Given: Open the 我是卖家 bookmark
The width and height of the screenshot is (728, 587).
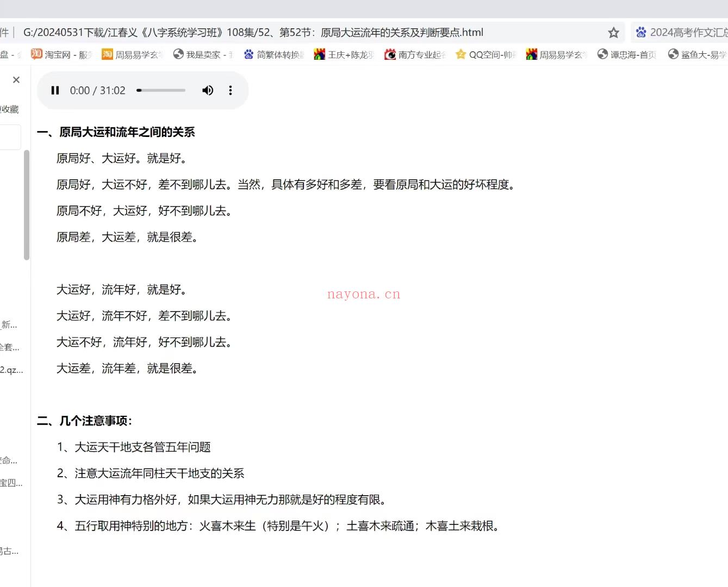Looking at the screenshot, I should pos(203,54).
